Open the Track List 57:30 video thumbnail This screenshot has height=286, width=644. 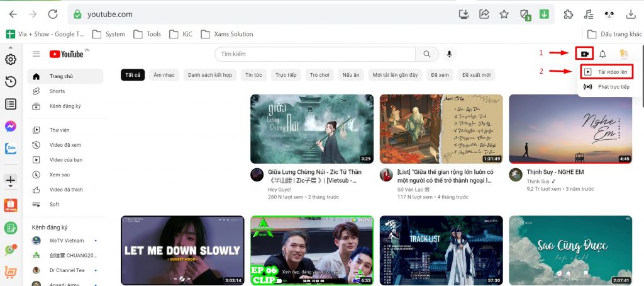coord(441,251)
